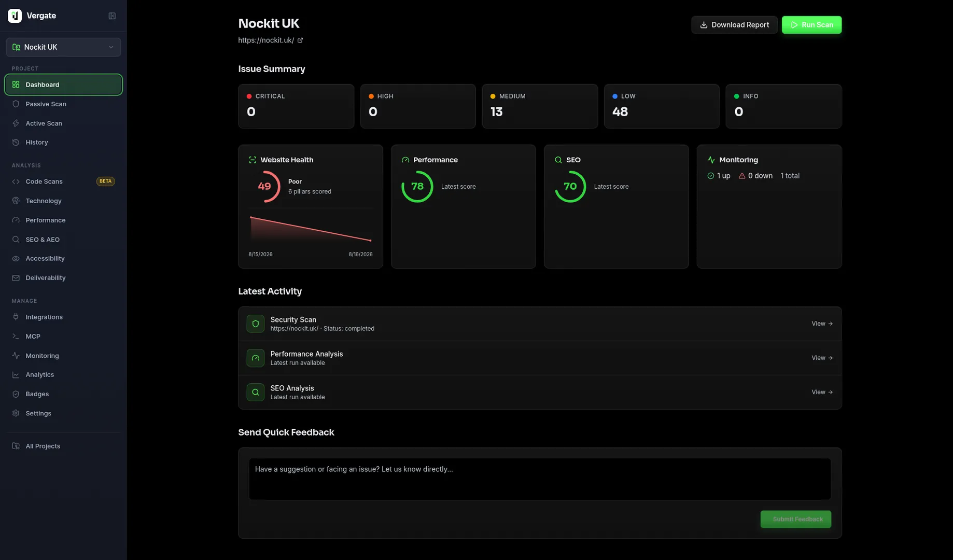Click the Vergate logo icon

(15, 16)
